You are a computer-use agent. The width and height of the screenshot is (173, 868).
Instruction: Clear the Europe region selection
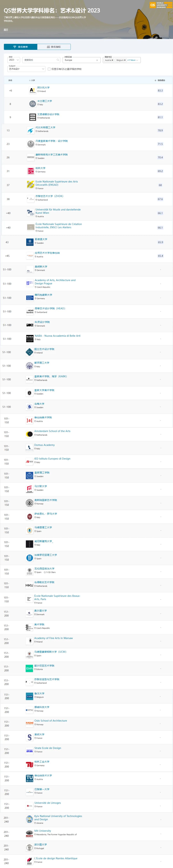coord(97,60)
